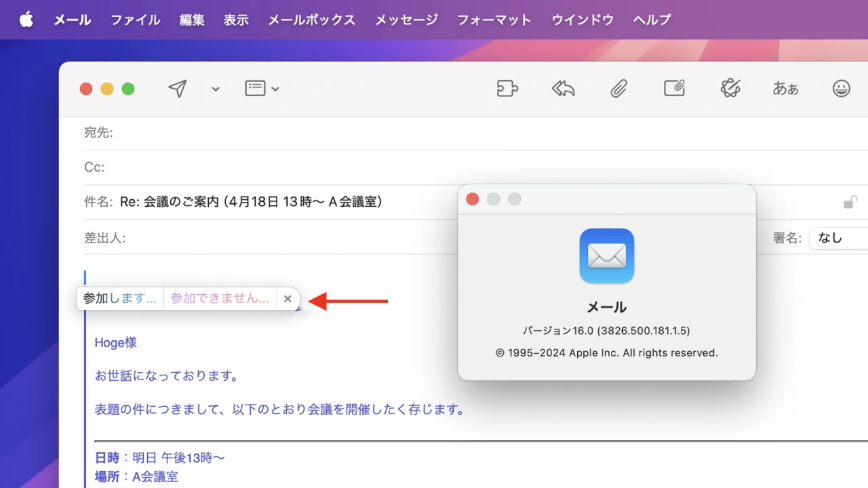This screenshot has height=488, width=868.
Task: Open the メールボックス menu
Action: (x=311, y=20)
